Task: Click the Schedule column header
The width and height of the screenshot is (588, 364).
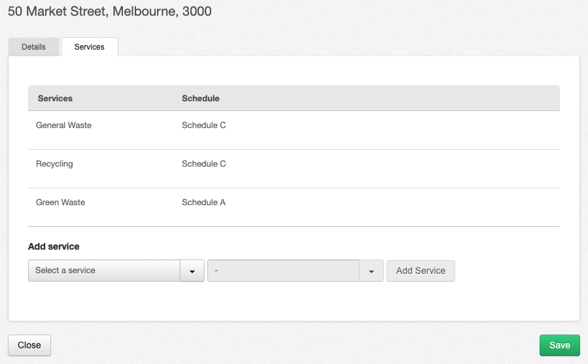Action: pos(201,98)
